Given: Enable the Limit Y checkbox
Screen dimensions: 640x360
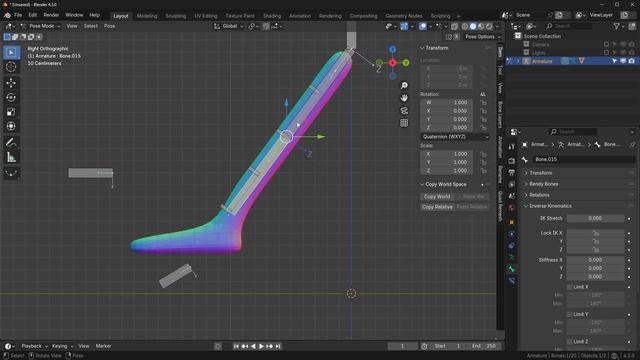Looking at the screenshot, I should tap(570, 314).
